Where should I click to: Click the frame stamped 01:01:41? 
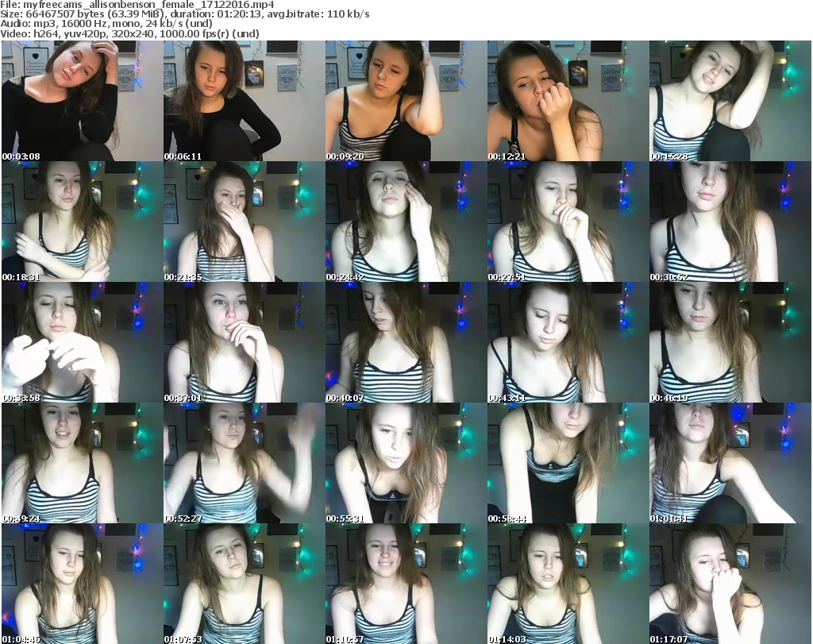(730, 463)
